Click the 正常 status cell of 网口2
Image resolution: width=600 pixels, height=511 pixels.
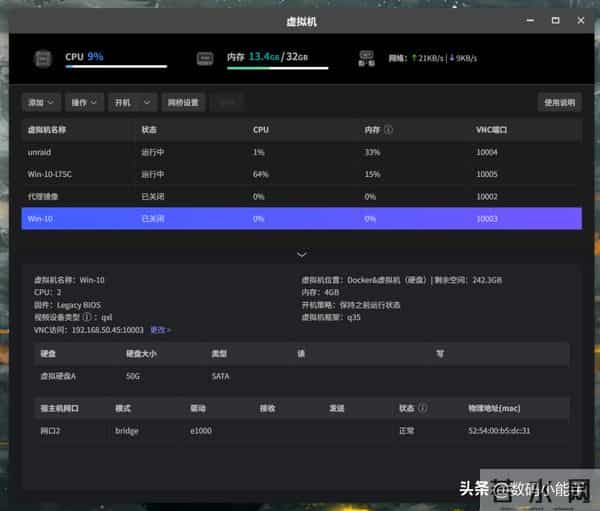[407, 431]
